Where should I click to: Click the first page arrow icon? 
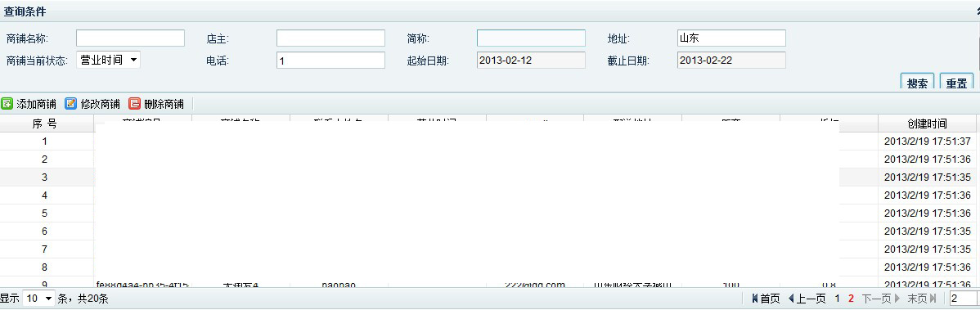tap(755, 299)
